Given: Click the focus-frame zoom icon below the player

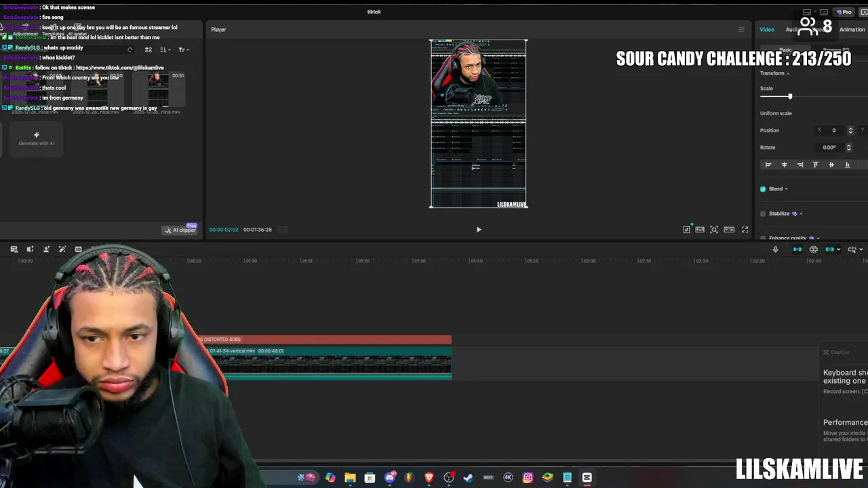Looking at the screenshot, I should tap(714, 230).
